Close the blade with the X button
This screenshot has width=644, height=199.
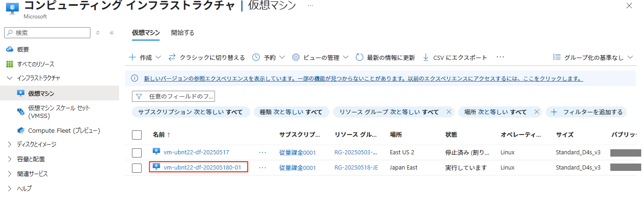(629, 6)
